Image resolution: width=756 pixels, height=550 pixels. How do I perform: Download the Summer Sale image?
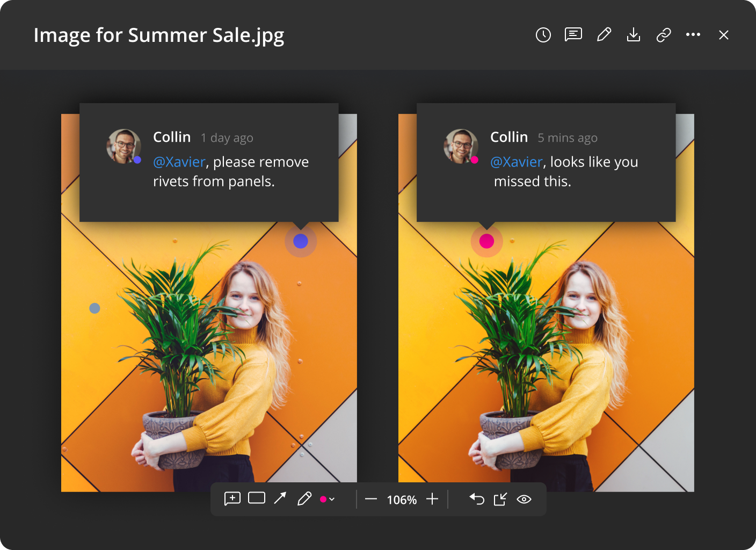[x=634, y=35]
